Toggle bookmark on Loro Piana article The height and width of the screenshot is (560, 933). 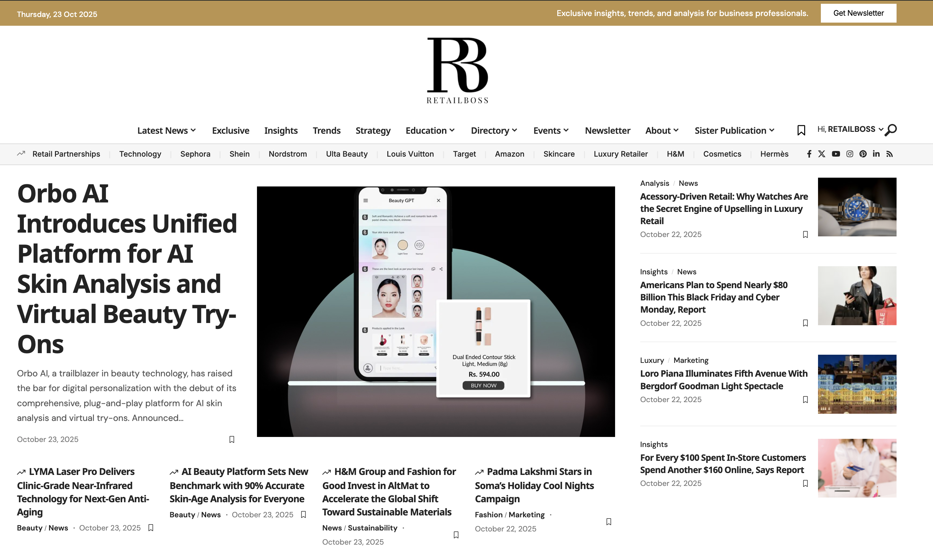(x=805, y=399)
